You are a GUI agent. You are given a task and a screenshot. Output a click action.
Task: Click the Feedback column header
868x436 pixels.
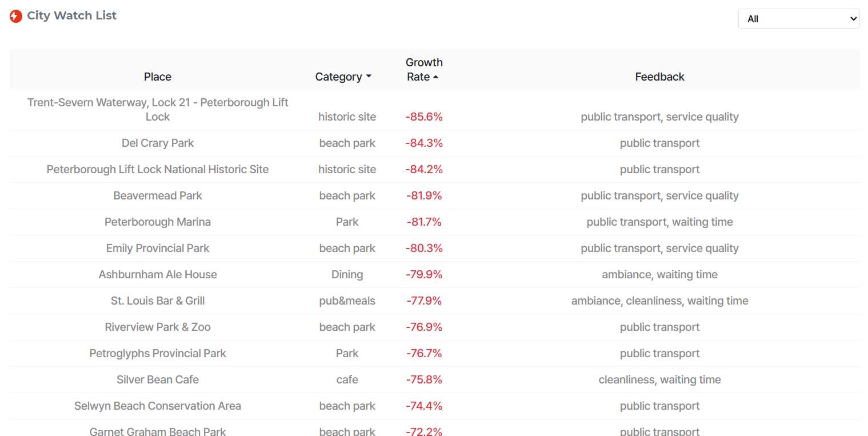pos(659,77)
